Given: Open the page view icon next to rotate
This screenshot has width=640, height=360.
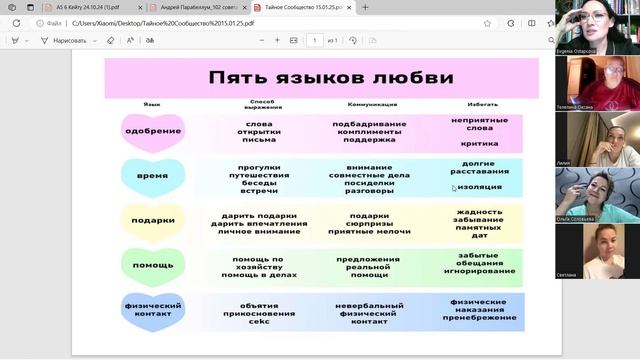Looking at the screenshot, I should click(372, 40).
